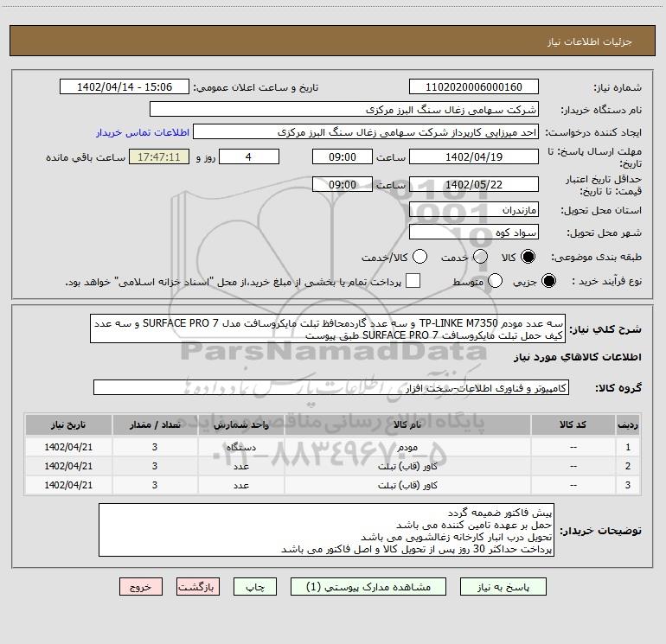Click the 'اطلاعات کالاهای مورد نیاز' section heading
Screen dimensions: 666x644
click(x=577, y=357)
